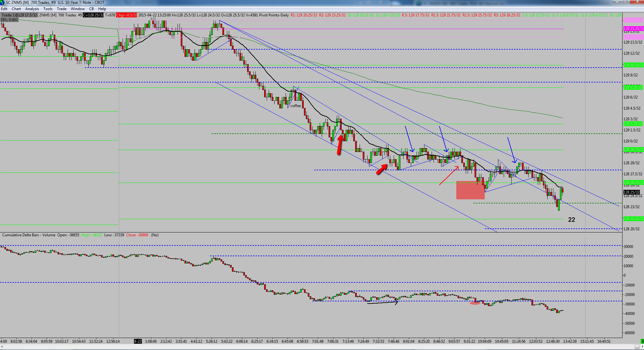
Task: Click the red 'Chg=-0.5/32' change value
Action: [126, 15]
